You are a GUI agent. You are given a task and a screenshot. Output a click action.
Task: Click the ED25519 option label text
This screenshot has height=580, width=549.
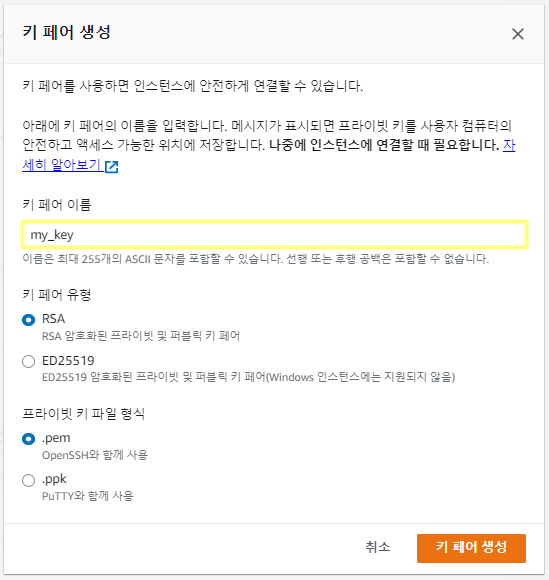[68, 360]
